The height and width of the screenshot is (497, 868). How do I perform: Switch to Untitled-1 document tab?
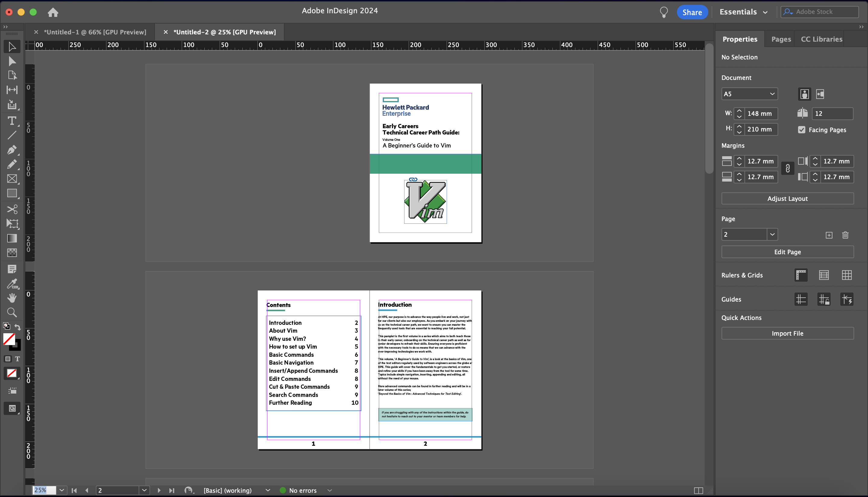[95, 32]
